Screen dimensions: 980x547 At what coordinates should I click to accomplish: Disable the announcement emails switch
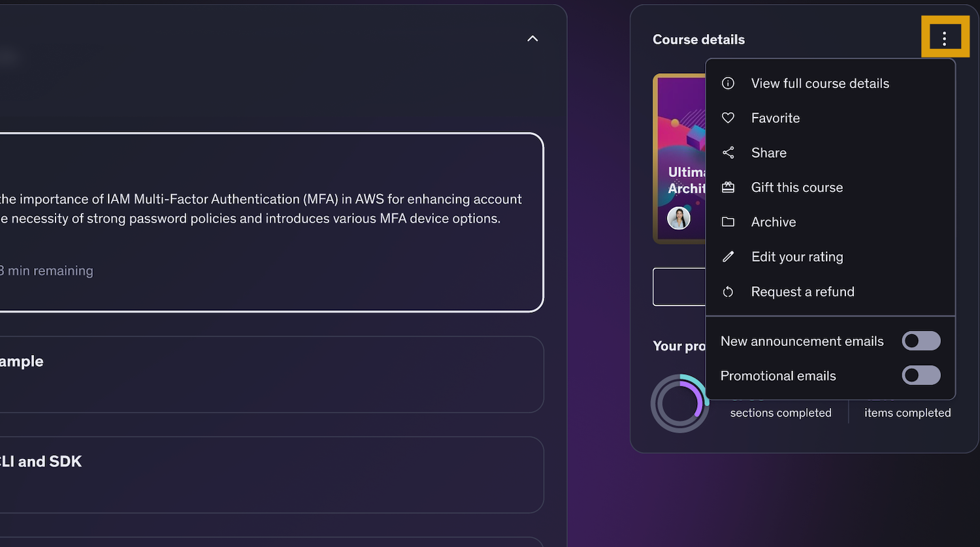(921, 341)
